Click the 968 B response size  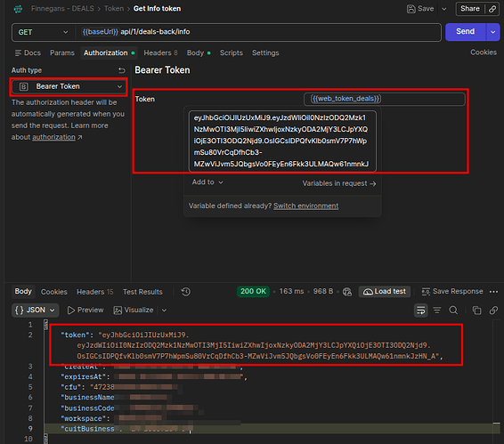[323, 291]
